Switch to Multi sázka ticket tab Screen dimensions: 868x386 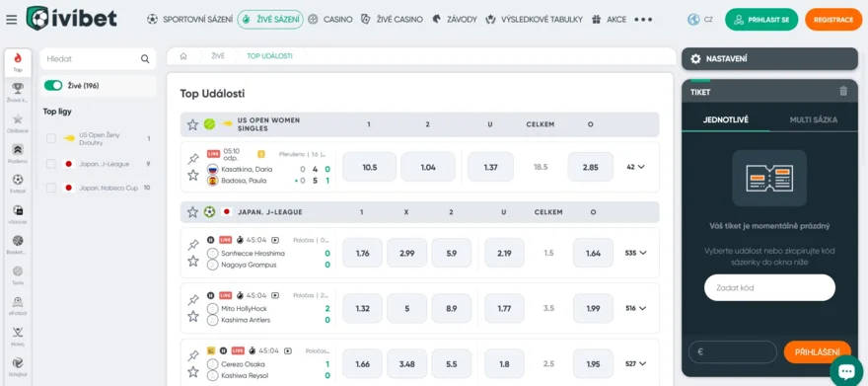tap(814, 119)
